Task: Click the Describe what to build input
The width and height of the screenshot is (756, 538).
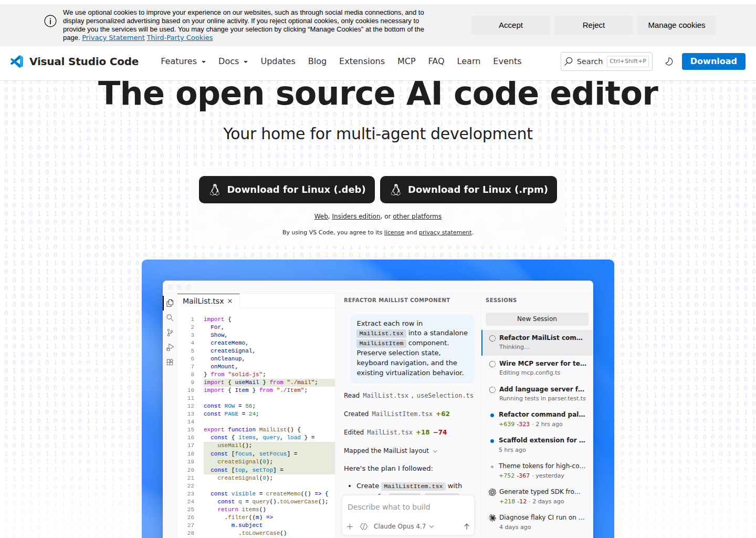Action: click(x=408, y=507)
